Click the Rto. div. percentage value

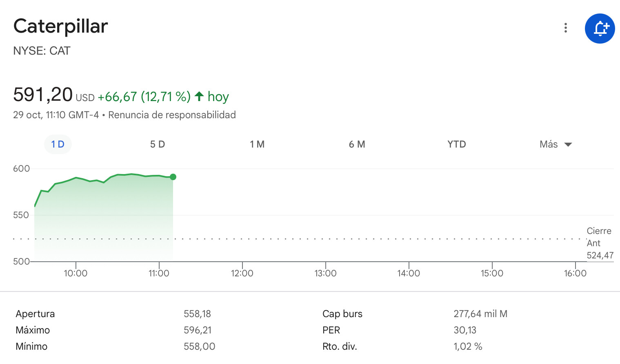pyautogui.click(x=468, y=346)
